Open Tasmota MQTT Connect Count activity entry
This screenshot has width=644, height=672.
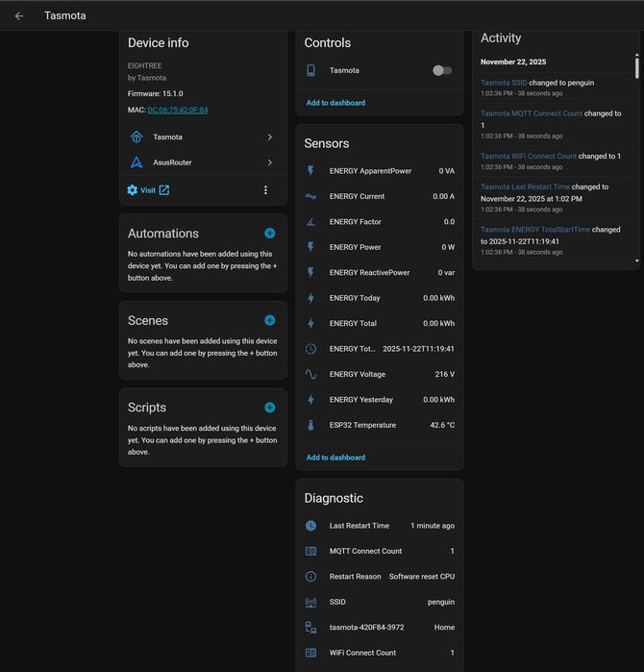(532, 113)
